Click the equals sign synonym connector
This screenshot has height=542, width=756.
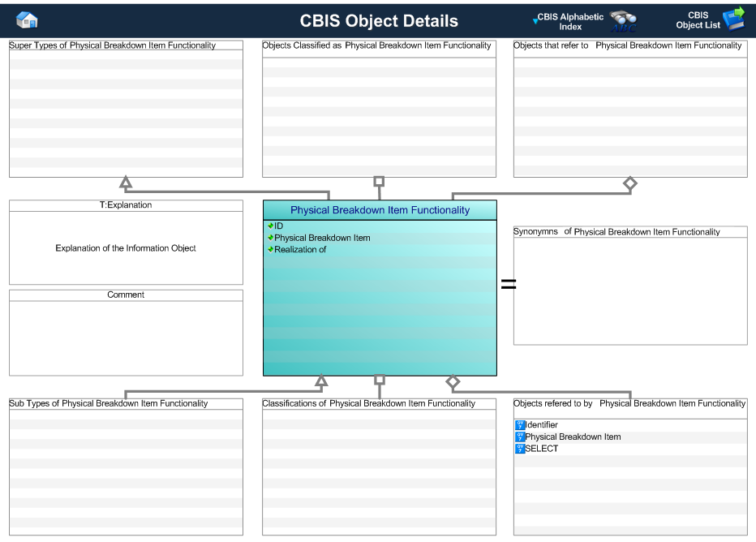[x=509, y=284]
